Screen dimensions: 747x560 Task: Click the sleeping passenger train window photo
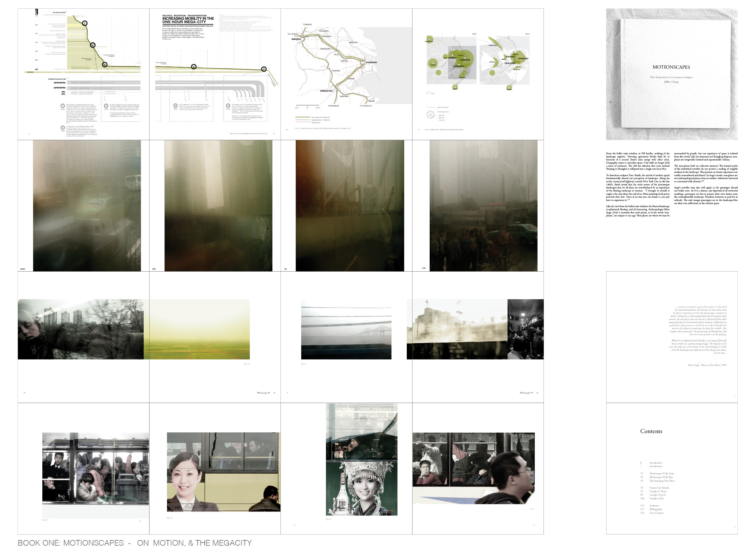pos(81,329)
